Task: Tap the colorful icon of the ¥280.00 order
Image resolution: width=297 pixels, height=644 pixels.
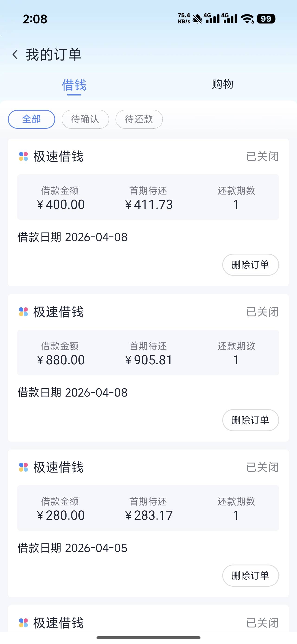Action: (23, 467)
